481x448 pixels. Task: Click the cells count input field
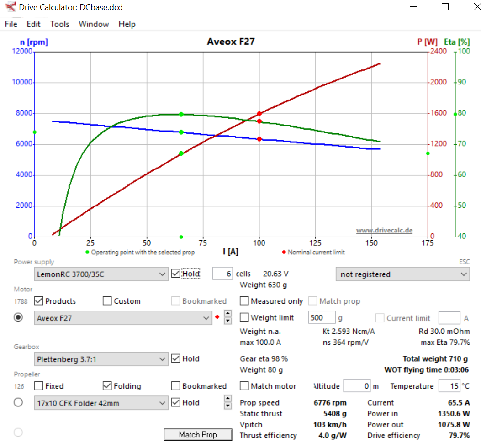(222, 274)
